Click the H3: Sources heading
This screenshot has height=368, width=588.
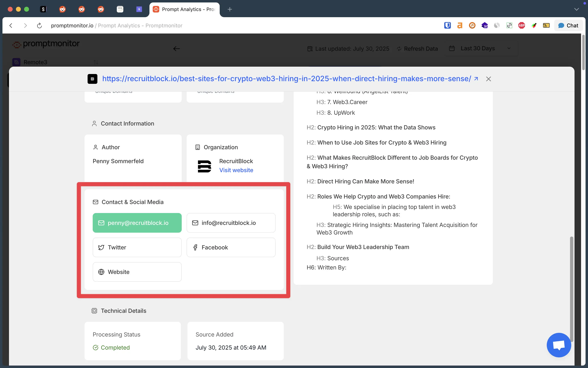[x=333, y=258]
